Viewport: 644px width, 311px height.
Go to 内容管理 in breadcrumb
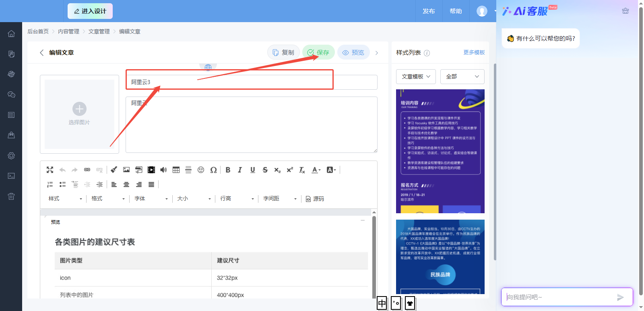pyautogui.click(x=68, y=31)
